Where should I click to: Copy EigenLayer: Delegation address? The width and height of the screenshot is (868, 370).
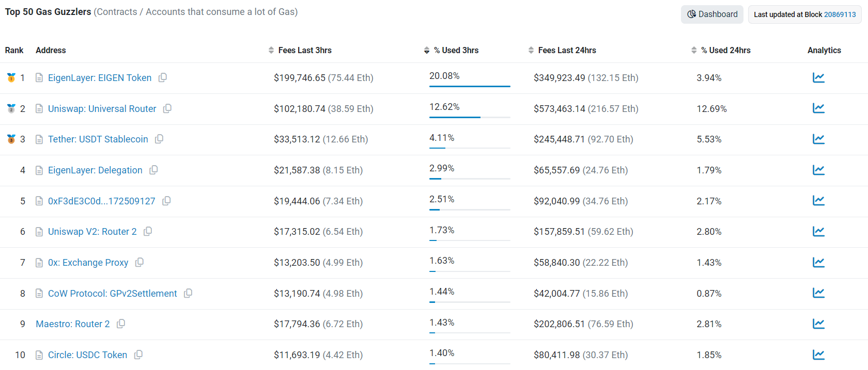pos(153,170)
